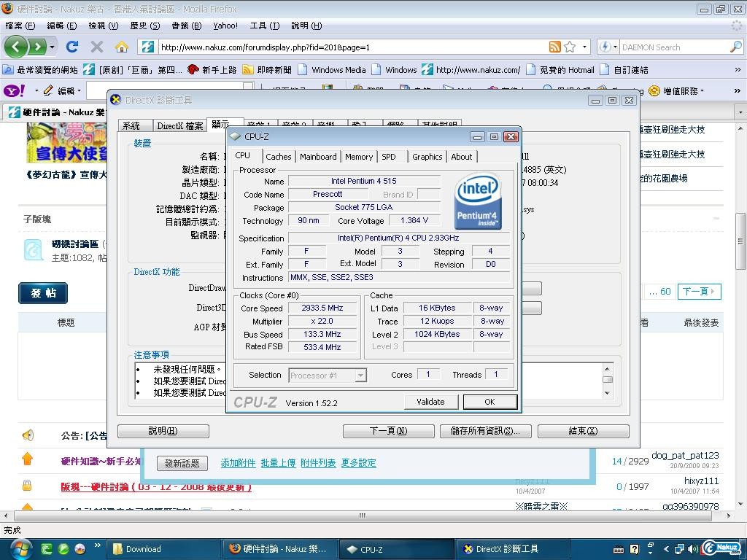This screenshot has height=560, width=747.
Task: Click OK in the CPU-Z window
Action: click(x=489, y=402)
